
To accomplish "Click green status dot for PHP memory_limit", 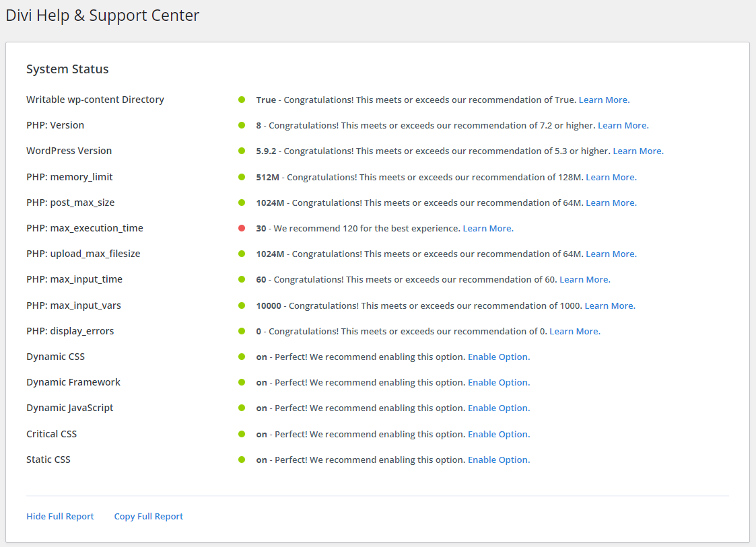I will (242, 177).
